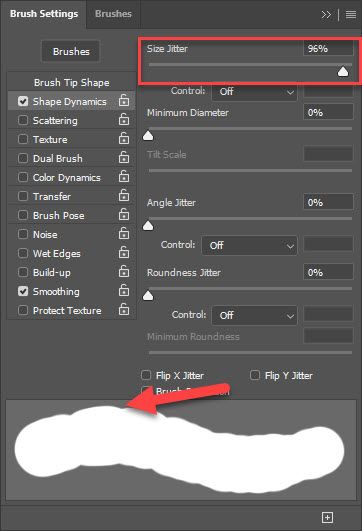
Task: Open Angle Jitter Control dropdown
Action: point(249,245)
